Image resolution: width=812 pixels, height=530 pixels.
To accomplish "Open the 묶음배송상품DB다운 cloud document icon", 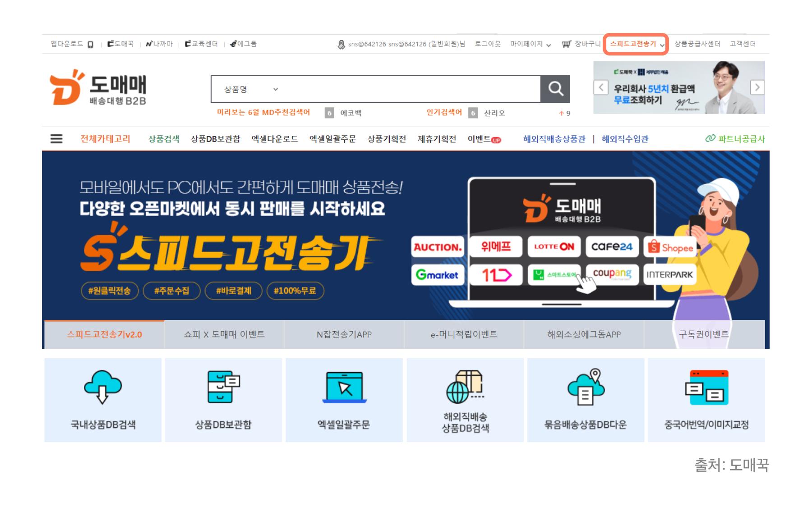I will 586,387.
